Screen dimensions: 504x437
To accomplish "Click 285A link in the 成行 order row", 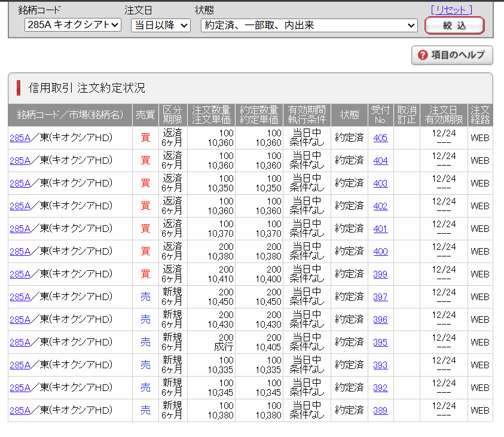I will coord(20,343).
